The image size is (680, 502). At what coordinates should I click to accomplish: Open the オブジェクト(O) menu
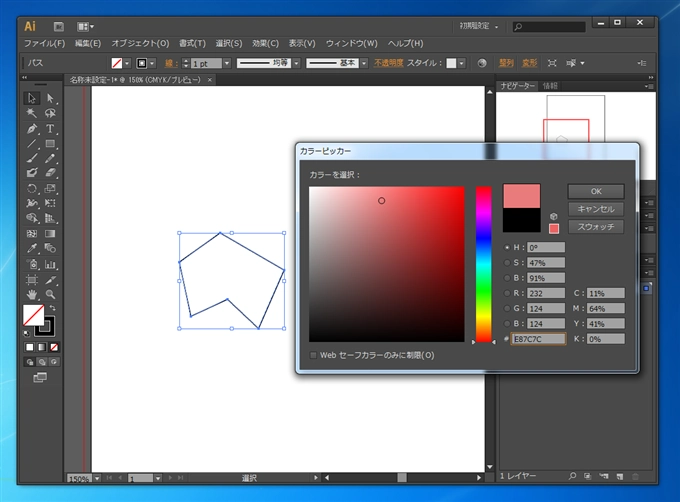[x=140, y=43]
